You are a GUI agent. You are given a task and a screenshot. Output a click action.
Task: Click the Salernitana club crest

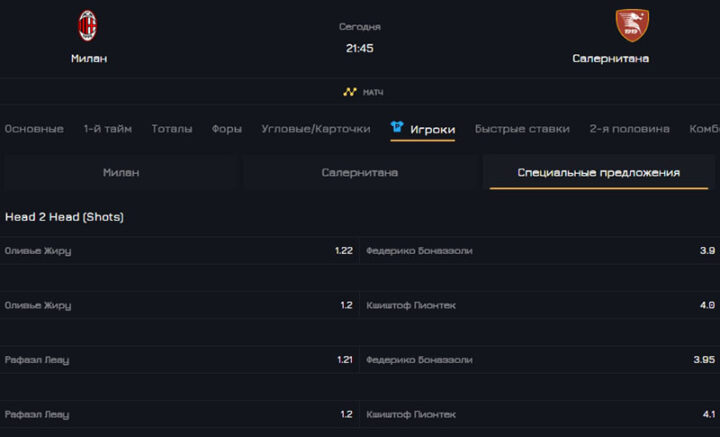(631, 25)
